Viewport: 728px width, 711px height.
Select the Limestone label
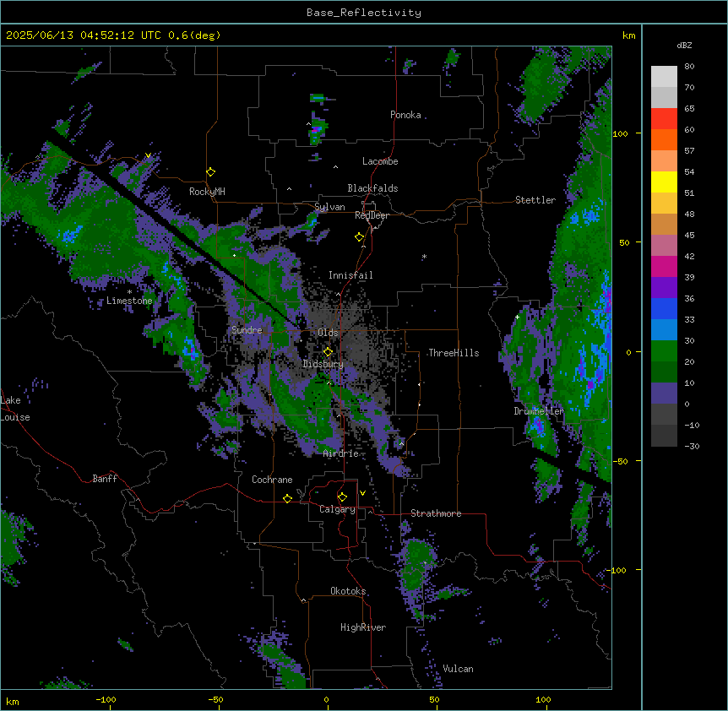click(x=129, y=301)
